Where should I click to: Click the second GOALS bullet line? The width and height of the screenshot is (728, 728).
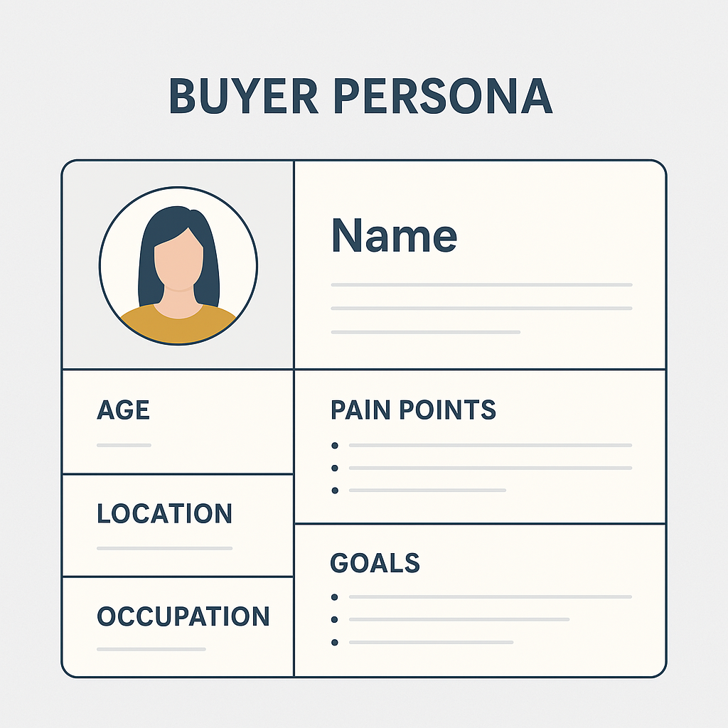pos(459,619)
